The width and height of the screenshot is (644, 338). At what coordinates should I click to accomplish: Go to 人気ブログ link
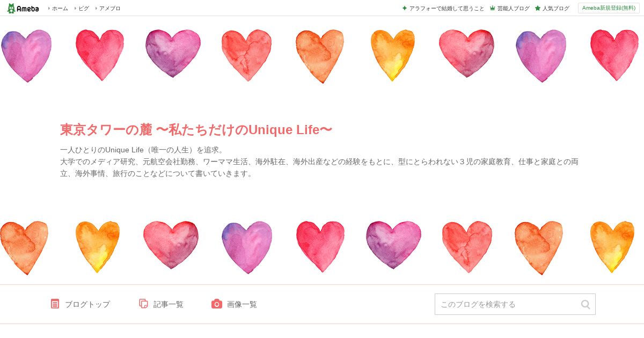pos(556,8)
